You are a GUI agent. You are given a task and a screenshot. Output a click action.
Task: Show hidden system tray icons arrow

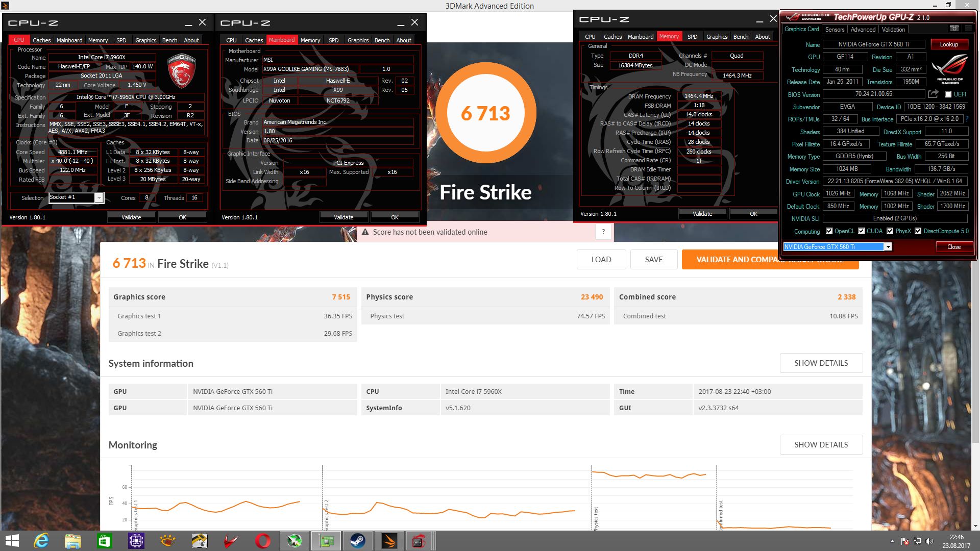[x=892, y=541]
